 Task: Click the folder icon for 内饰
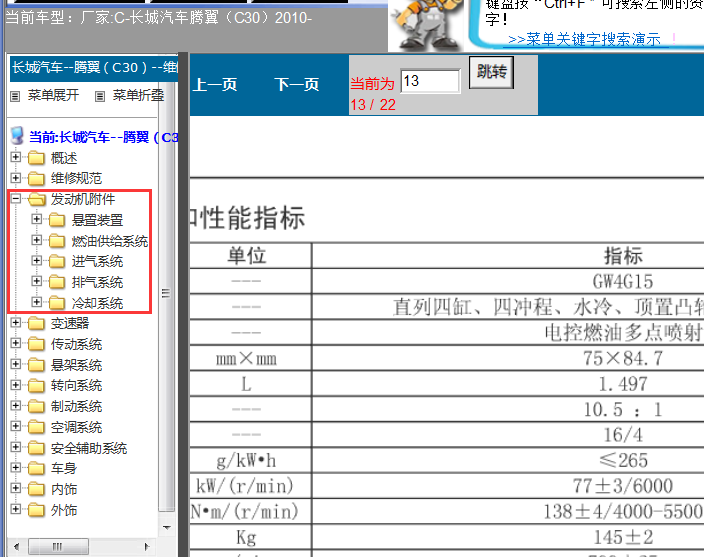pyautogui.click(x=36, y=489)
